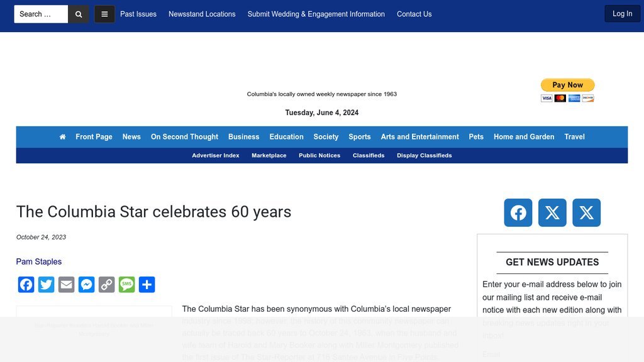Open Public Notices link
This screenshot has height=362, width=644.
click(319, 156)
